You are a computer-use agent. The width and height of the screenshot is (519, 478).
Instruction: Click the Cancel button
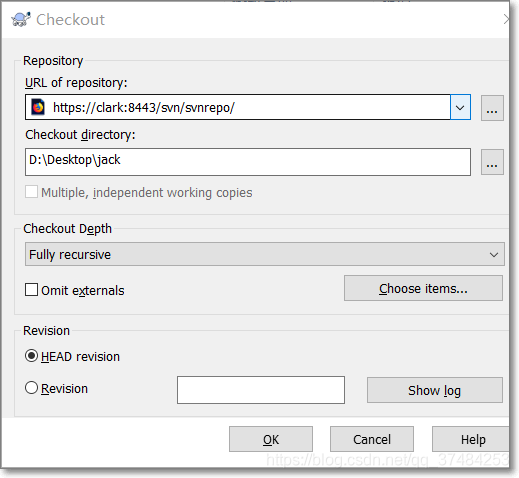coord(372,439)
